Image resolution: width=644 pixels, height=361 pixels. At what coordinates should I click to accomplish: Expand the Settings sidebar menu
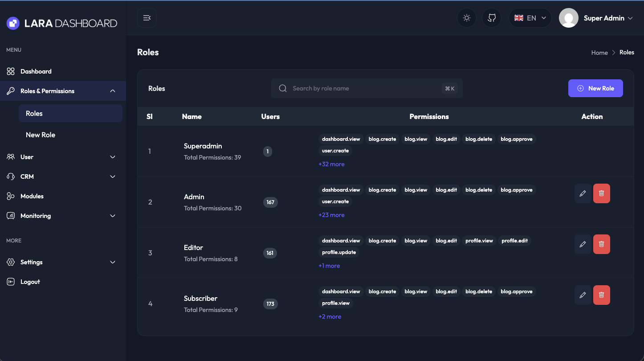pyautogui.click(x=62, y=262)
